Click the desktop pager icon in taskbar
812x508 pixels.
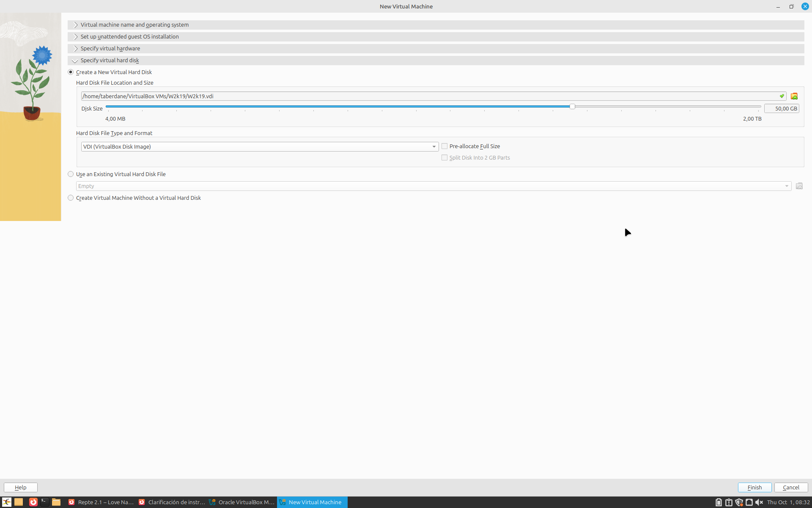coord(19,502)
